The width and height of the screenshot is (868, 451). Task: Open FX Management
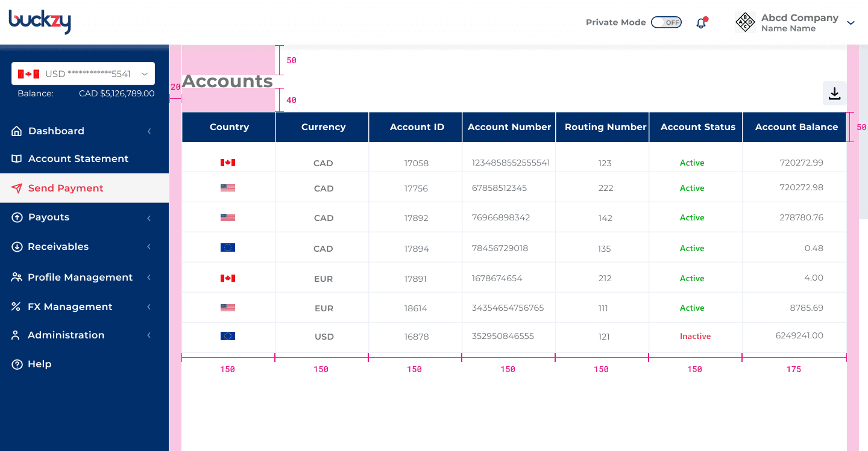pos(70,306)
